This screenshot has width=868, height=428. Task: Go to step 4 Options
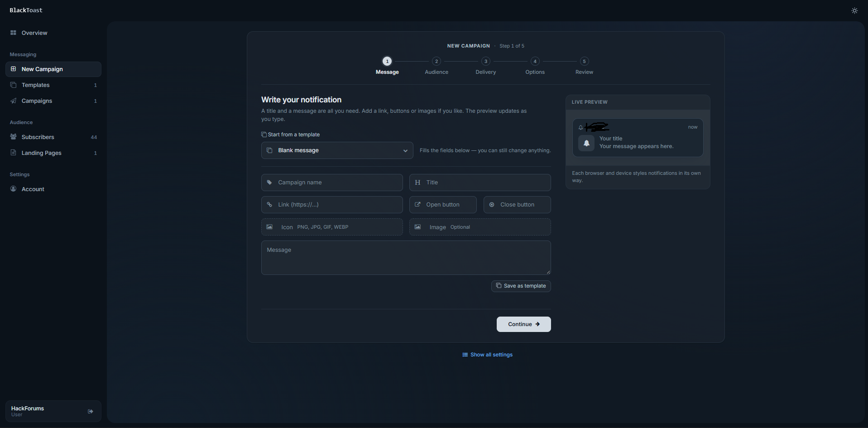pyautogui.click(x=535, y=66)
